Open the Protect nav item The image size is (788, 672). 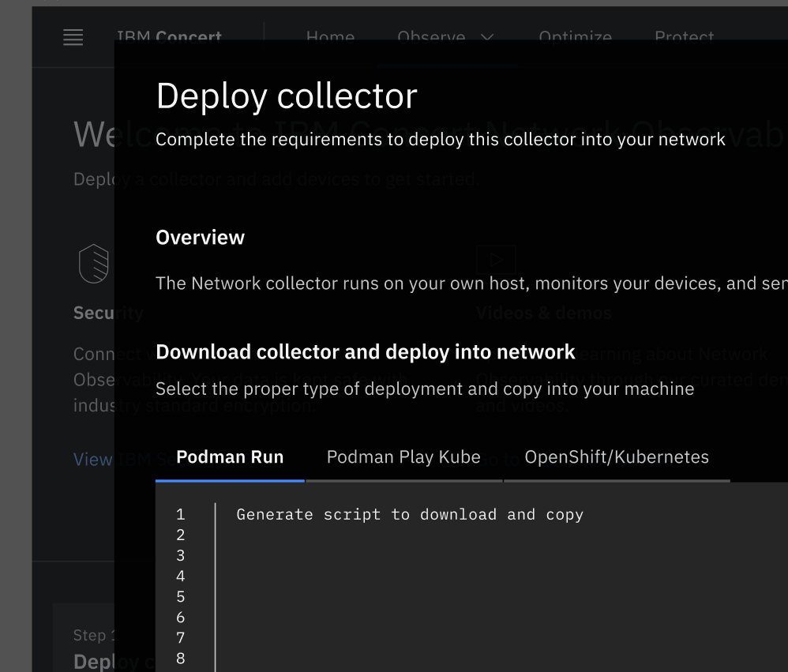[x=684, y=37]
